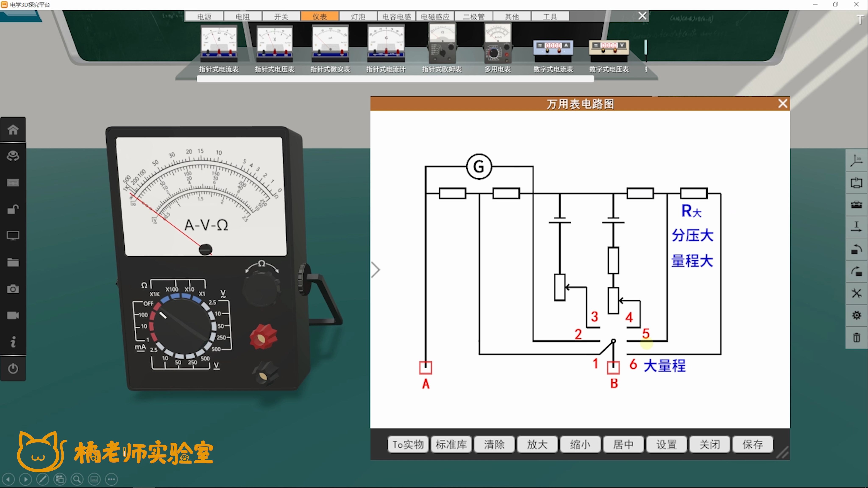Toggle the unlock padlock icon in sidebar
Screen dimensions: 868x488
tap(13, 209)
